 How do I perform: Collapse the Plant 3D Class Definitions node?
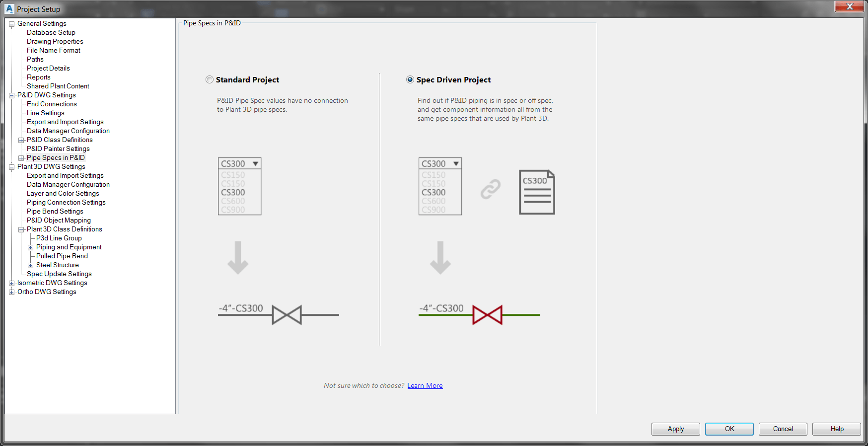tap(21, 229)
